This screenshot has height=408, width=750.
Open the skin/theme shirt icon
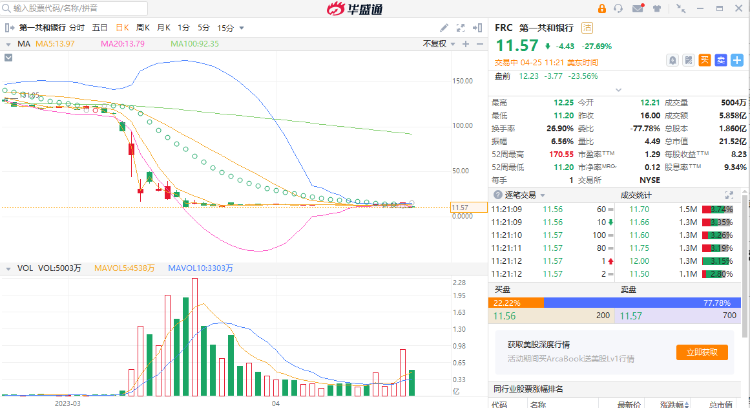tap(657, 9)
